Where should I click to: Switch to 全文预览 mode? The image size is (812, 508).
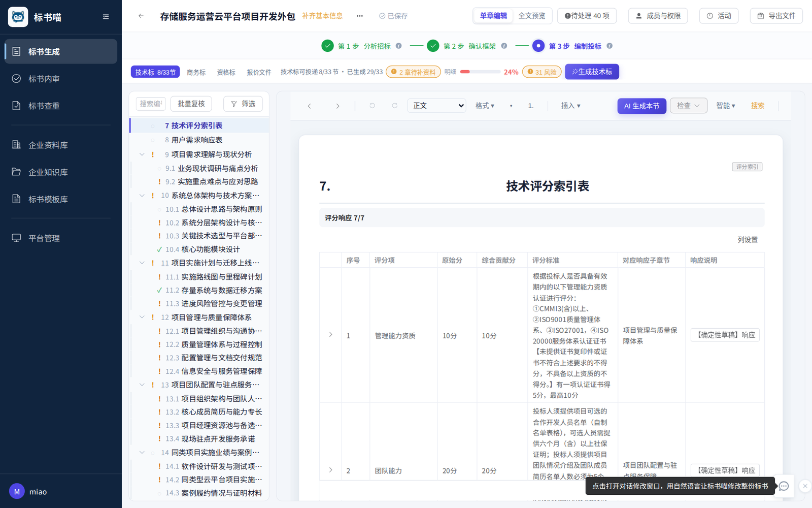tap(531, 16)
